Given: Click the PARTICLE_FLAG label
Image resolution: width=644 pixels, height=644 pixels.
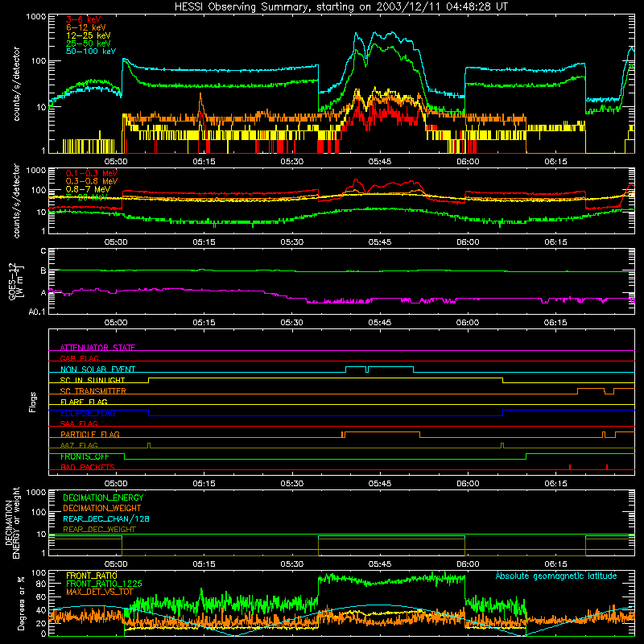Looking at the screenshot, I should (x=90, y=434).
